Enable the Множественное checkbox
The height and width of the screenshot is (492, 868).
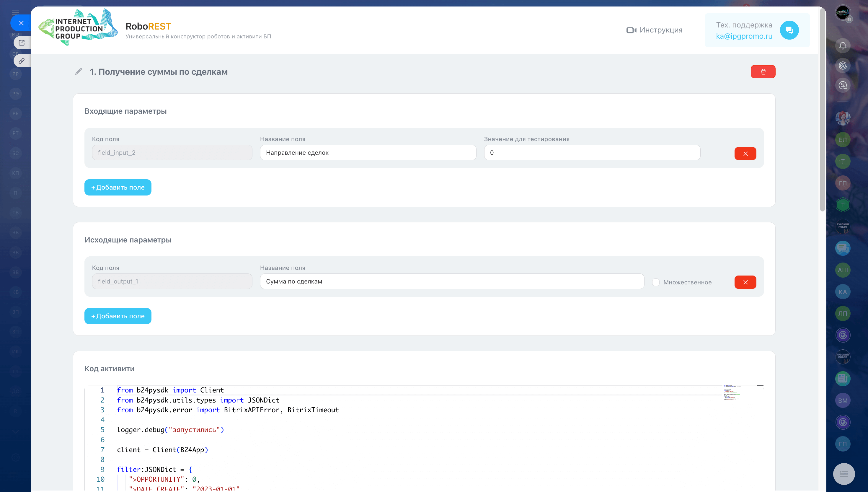(x=655, y=283)
